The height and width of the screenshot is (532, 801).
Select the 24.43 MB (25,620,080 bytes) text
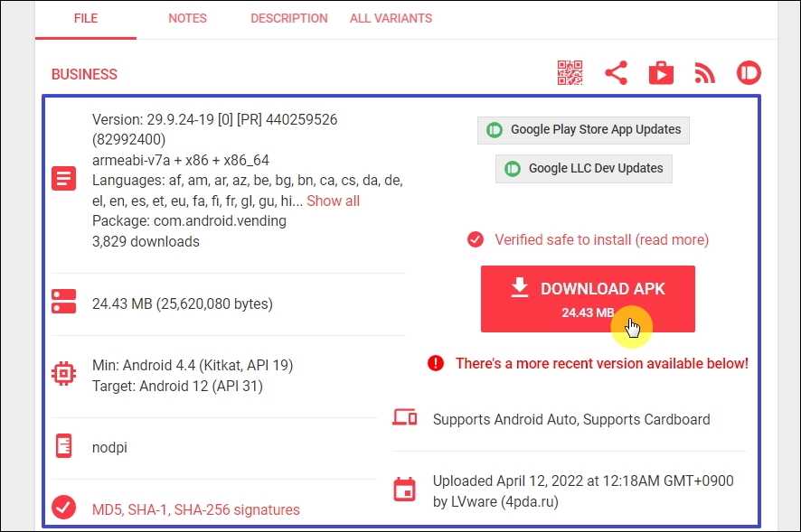click(183, 303)
